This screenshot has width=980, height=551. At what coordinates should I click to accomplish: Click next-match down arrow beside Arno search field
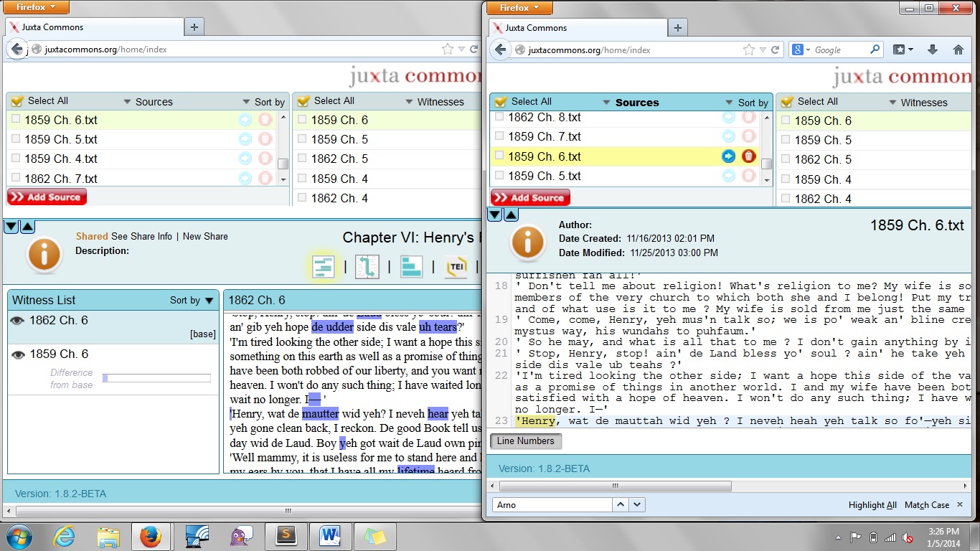(637, 505)
